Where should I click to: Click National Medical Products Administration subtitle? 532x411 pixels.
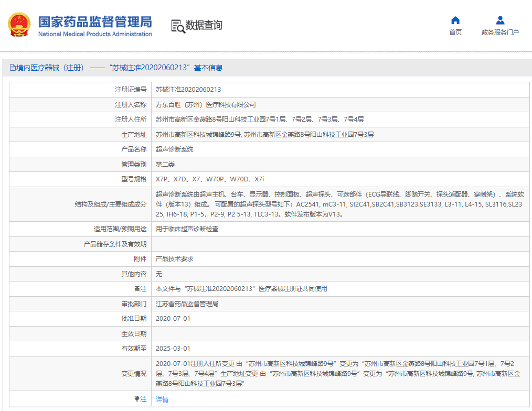pyautogui.click(x=95, y=34)
